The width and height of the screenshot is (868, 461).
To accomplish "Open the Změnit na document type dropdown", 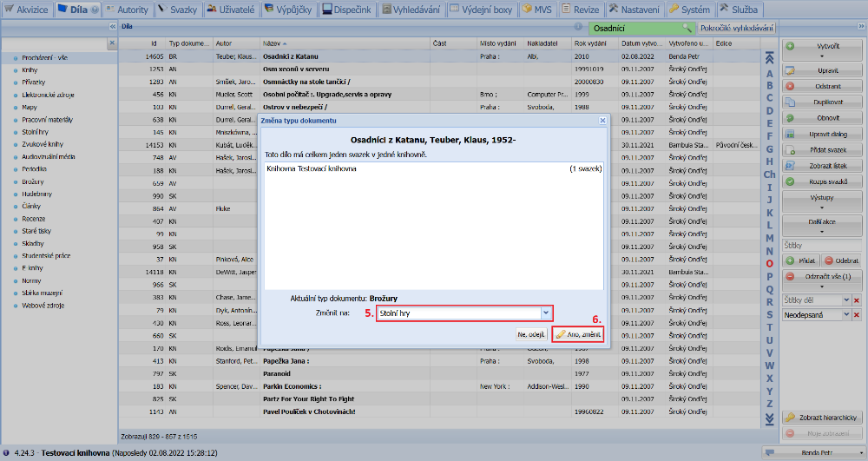I will tap(545, 313).
